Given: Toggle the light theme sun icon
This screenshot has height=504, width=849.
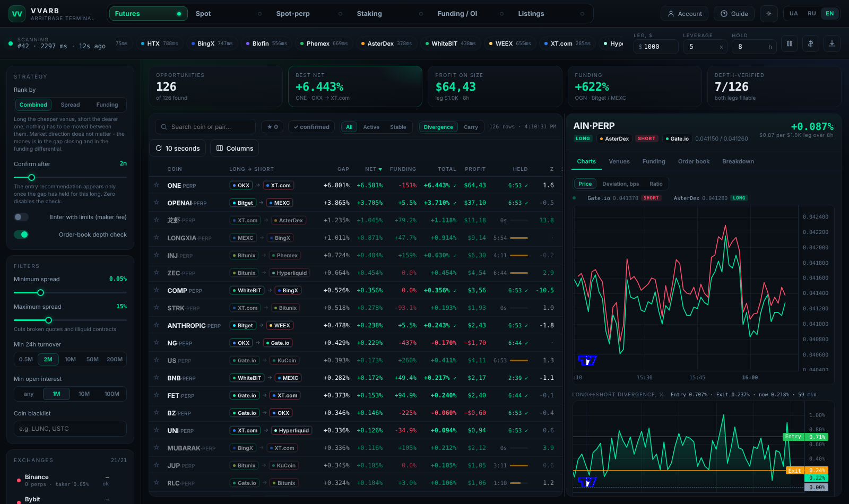Looking at the screenshot, I should point(769,14).
